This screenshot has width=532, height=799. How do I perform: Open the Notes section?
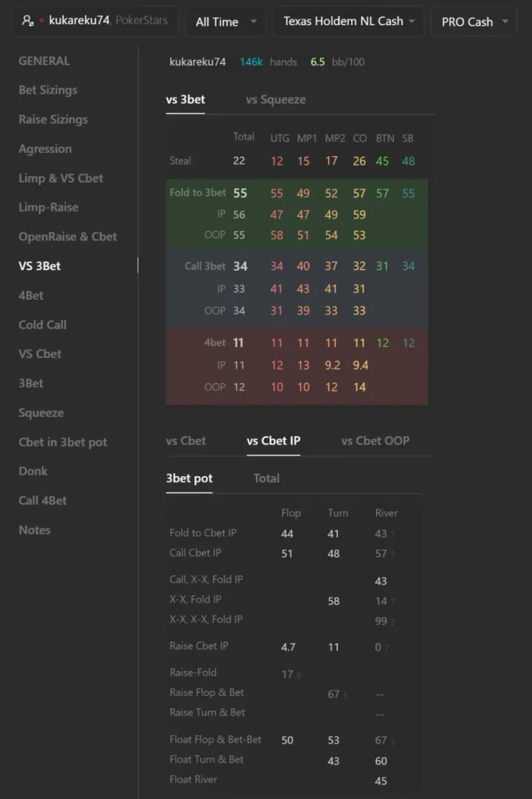pos(34,530)
